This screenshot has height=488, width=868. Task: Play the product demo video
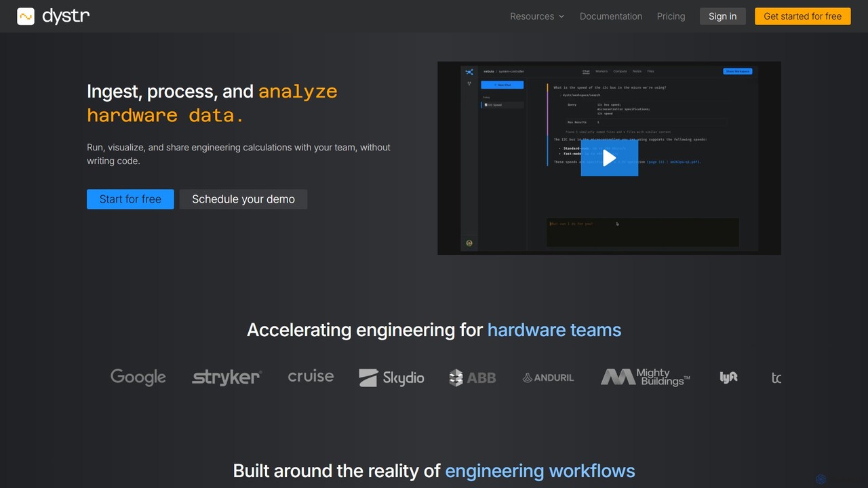pyautogui.click(x=609, y=158)
